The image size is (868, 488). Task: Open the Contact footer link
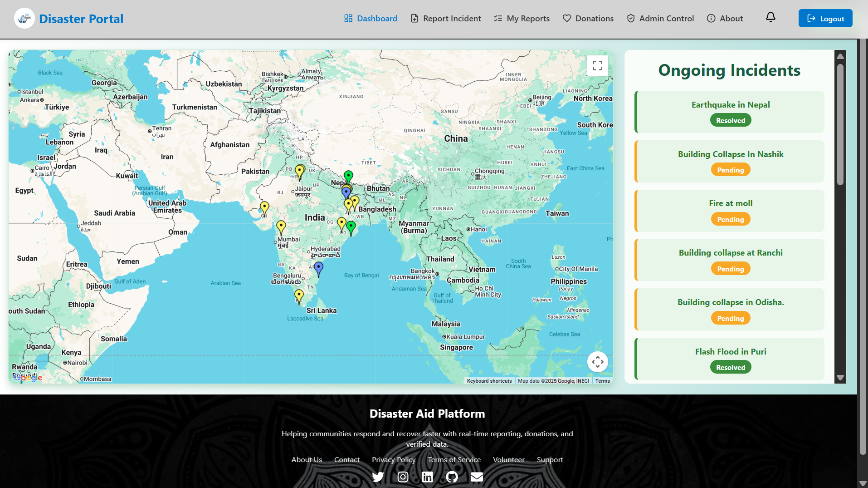tap(347, 459)
